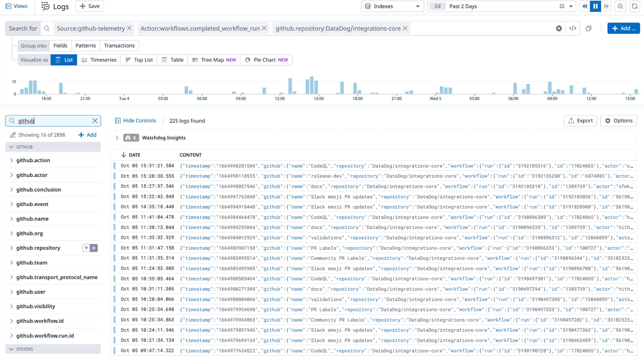The height and width of the screenshot is (356, 644).
Task: Select the Tree Map visualization icon
Action: point(195,60)
